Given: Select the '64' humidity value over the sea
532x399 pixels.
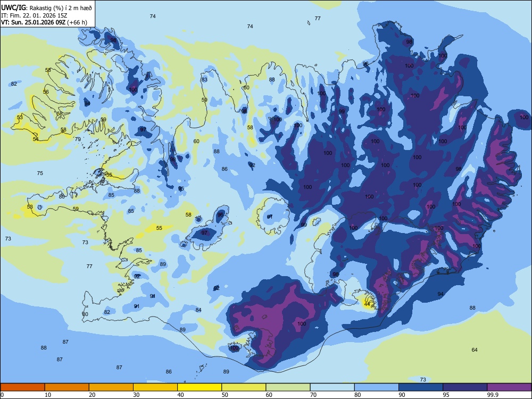Looking at the screenshot, I should [475, 350].
